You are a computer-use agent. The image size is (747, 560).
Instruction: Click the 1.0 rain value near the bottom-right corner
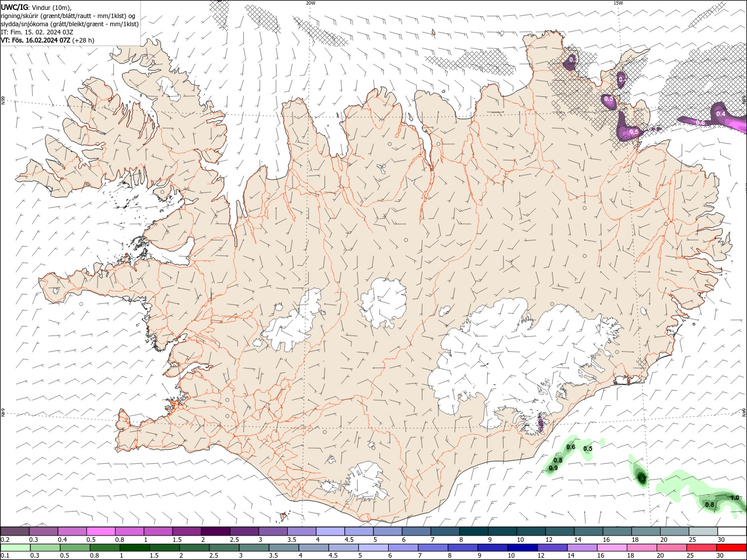[735, 498]
